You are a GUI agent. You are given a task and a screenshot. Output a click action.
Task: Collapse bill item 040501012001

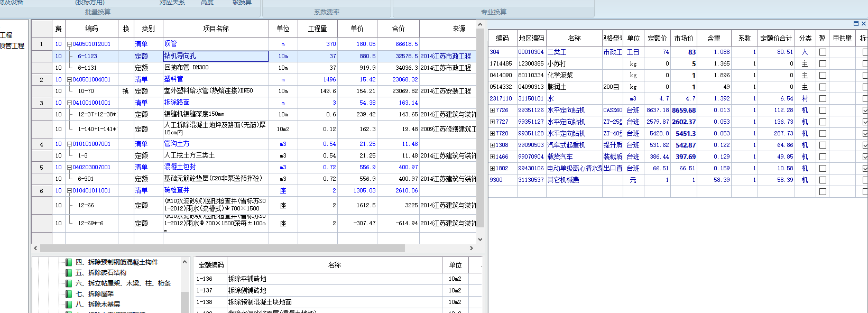coord(69,44)
